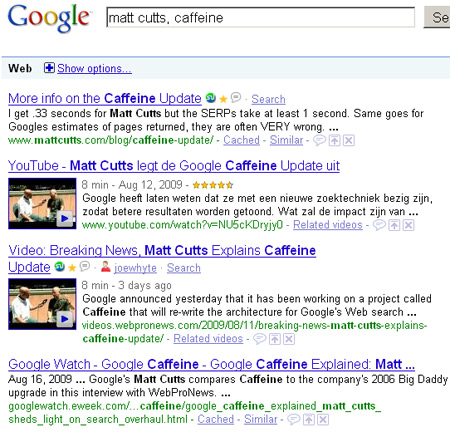Open the 'Show options...' link
Image resolution: width=450 pixels, height=437 pixels.
94,69
